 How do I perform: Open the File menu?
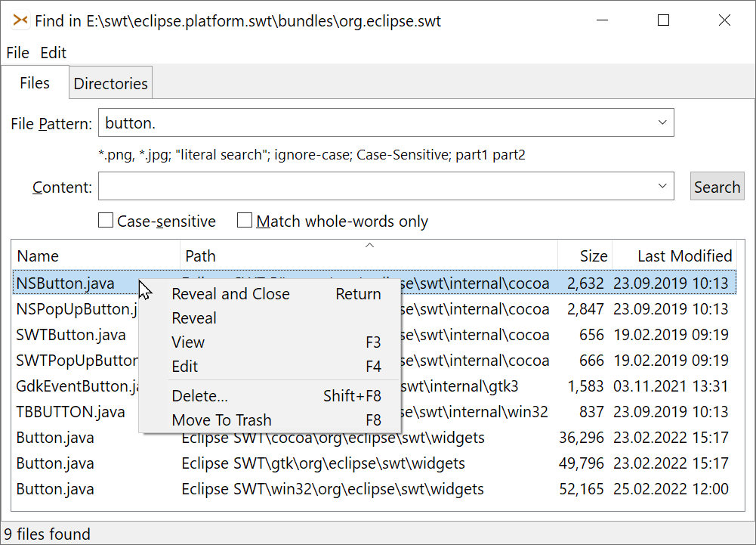17,53
